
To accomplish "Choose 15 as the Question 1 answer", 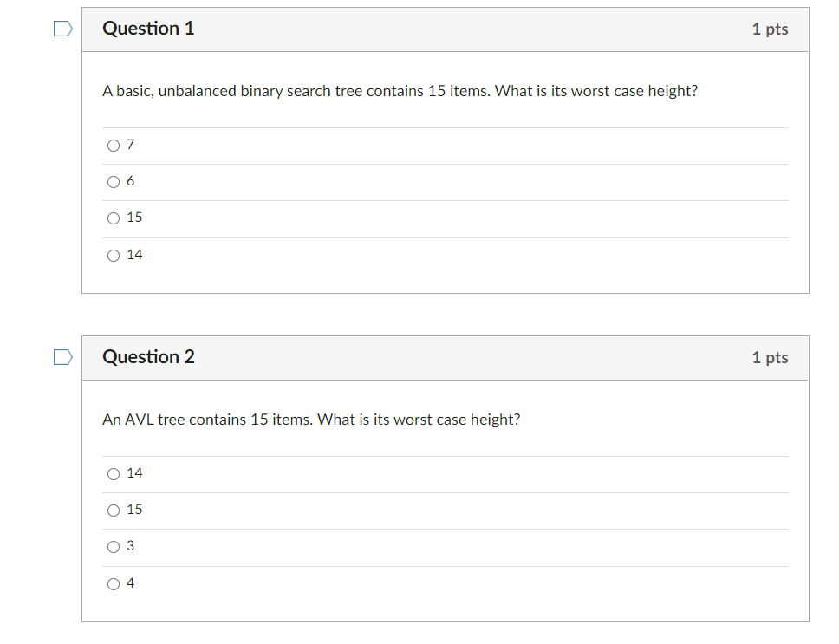I will 113,218.
